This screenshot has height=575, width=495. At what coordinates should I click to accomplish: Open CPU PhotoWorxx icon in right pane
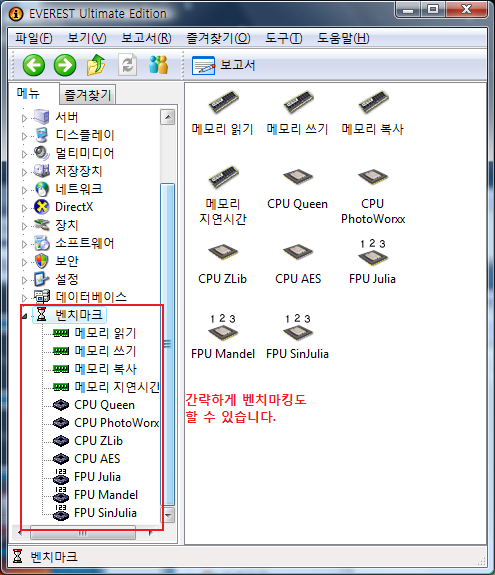373,196
